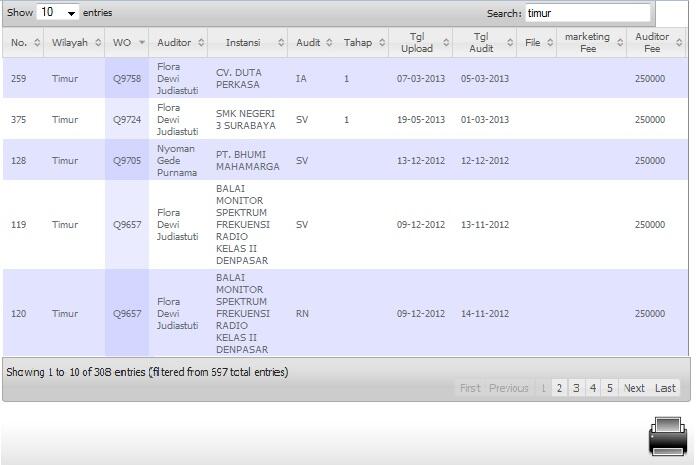Select the Q9758 work order cell
The image size is (698, 465).
[x=127, y=78]
